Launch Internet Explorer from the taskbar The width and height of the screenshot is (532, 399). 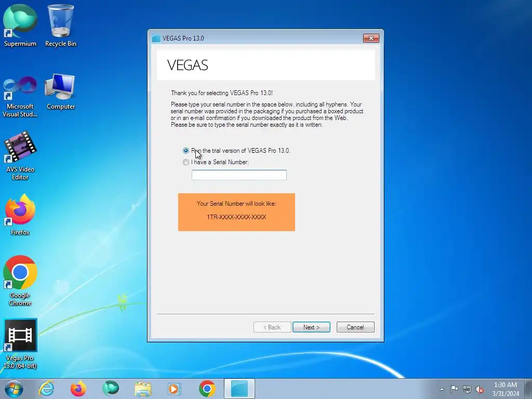click(46, 389)
